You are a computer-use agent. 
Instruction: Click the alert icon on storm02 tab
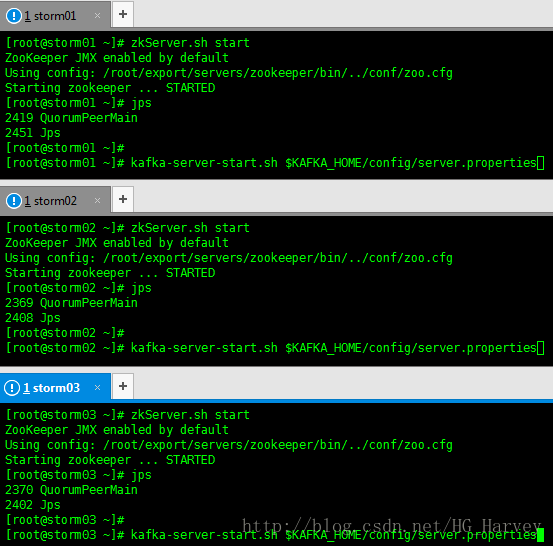point(14,201)
